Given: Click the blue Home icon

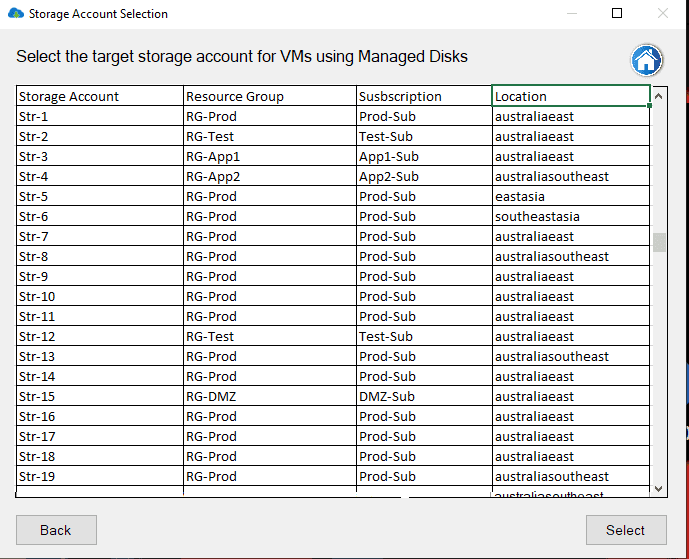Looking at the screenshot, I should pos(647,60).
